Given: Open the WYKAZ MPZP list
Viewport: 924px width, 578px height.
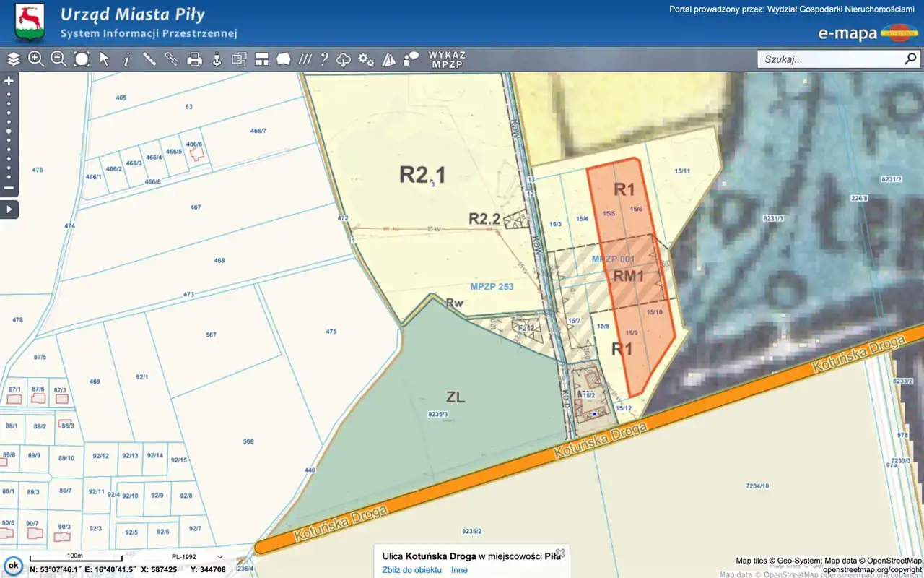Looking at the screenshot, I should (x=448, y=59).
